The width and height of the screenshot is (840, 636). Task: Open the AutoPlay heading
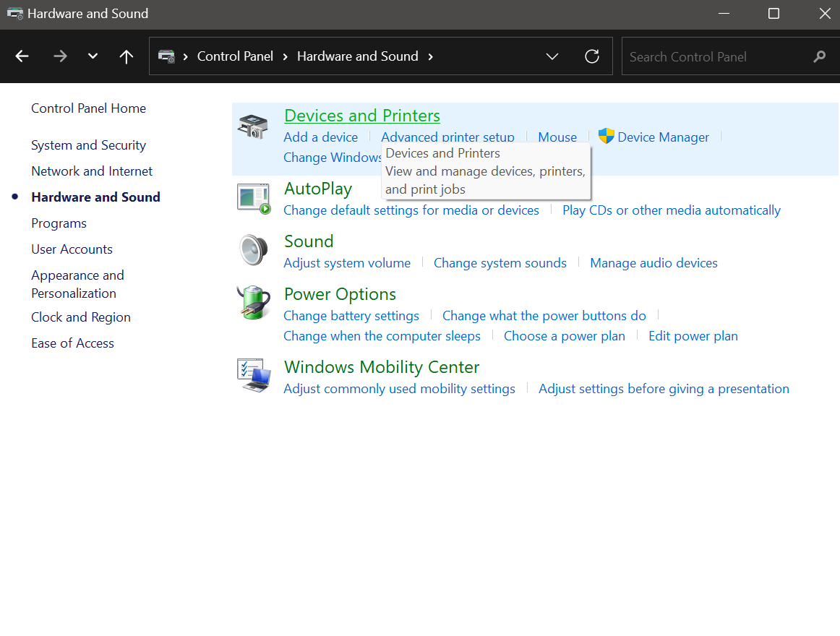tap(318, 189)
